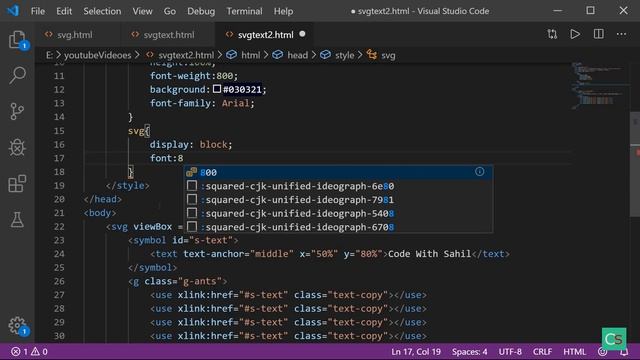The image size is (640, 360).
Task: Open the feedback smiley in status bar
Action: 602,352
